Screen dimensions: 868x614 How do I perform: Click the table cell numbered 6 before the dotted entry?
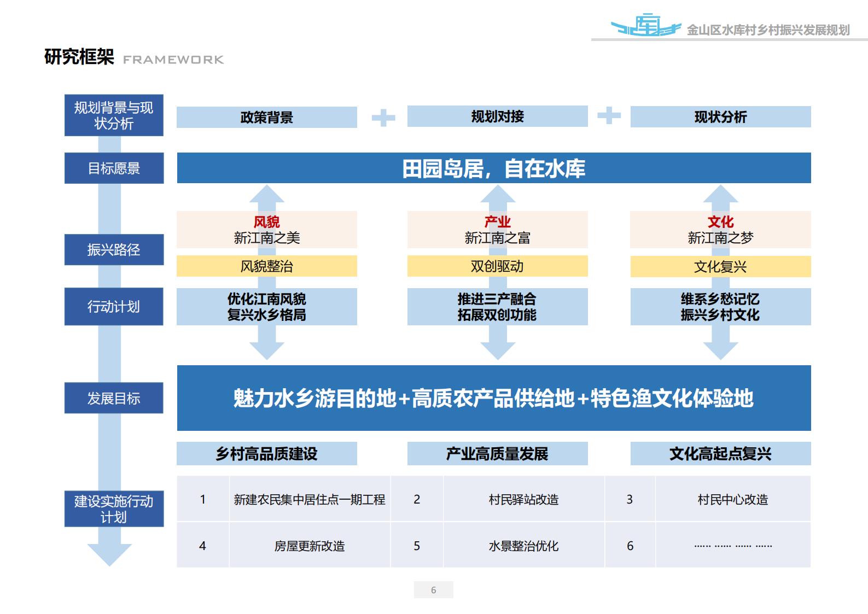pyautogui.click(x=630, y=545)
